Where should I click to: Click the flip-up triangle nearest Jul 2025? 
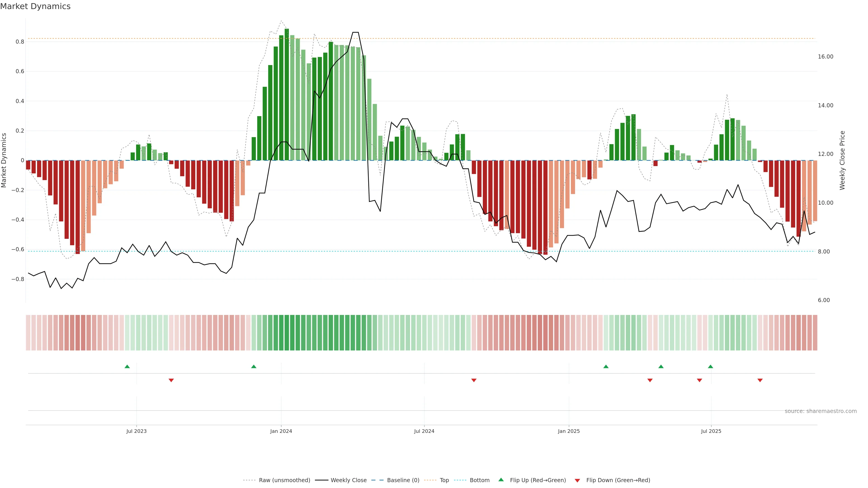[710, 366]
